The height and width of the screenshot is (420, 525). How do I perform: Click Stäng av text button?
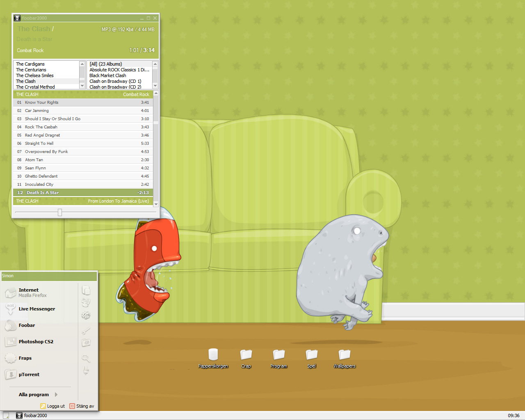pyautogui.click(x=85, y=406)
